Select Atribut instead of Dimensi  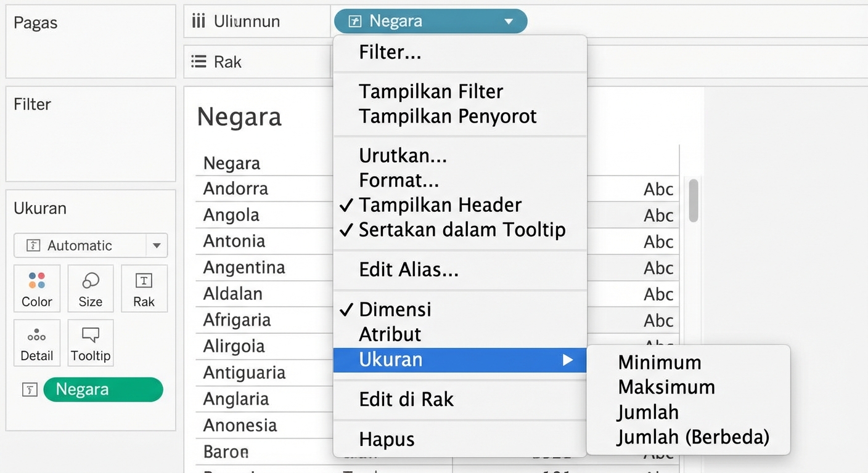pyautogui.click(x=389, y=334)
